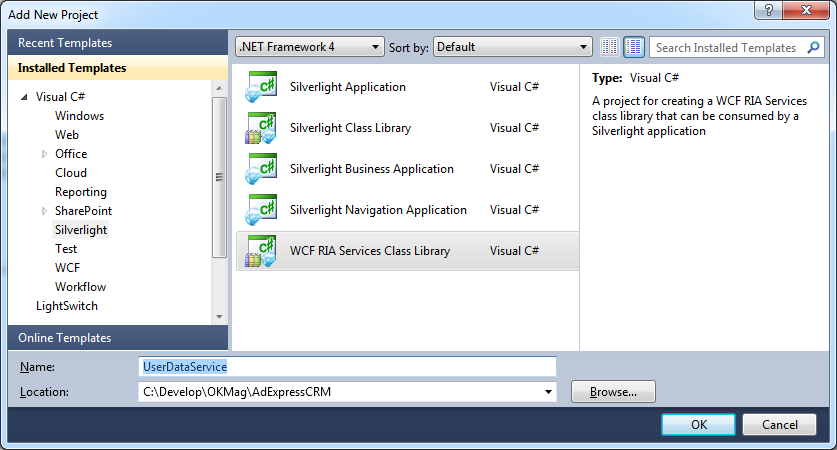Open the Location path dropdown arrow
This screenshot has width=837, height=450.
548,392
